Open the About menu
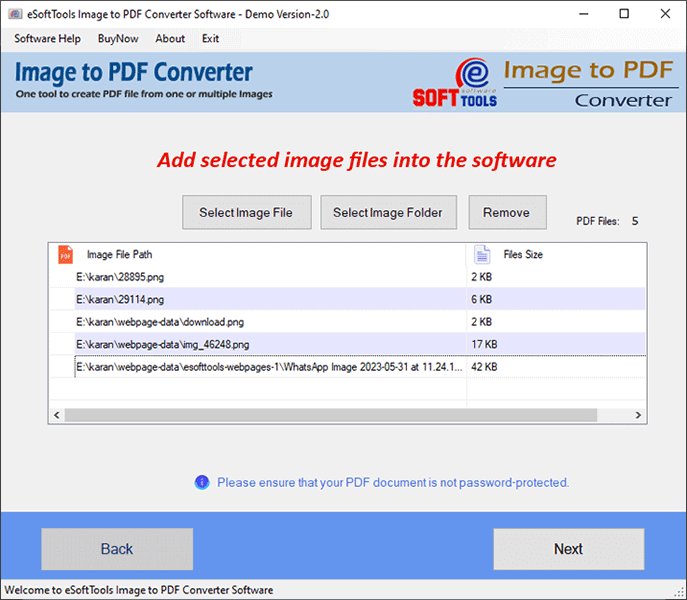 coord(170,39)
